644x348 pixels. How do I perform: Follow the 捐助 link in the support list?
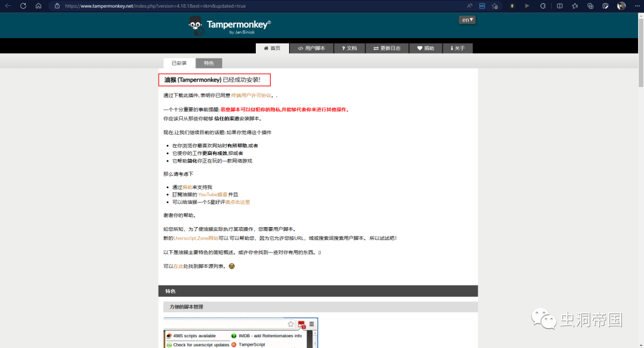[x=187, y=187]
